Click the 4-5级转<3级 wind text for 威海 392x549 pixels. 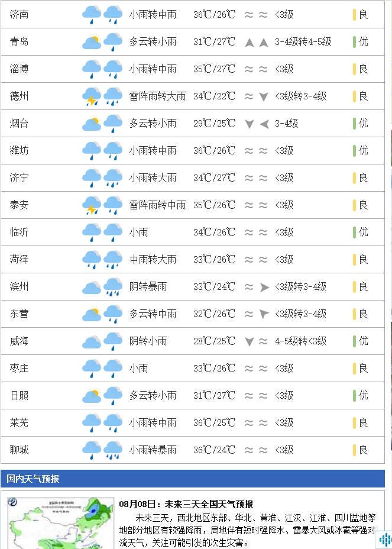(300, 341)
